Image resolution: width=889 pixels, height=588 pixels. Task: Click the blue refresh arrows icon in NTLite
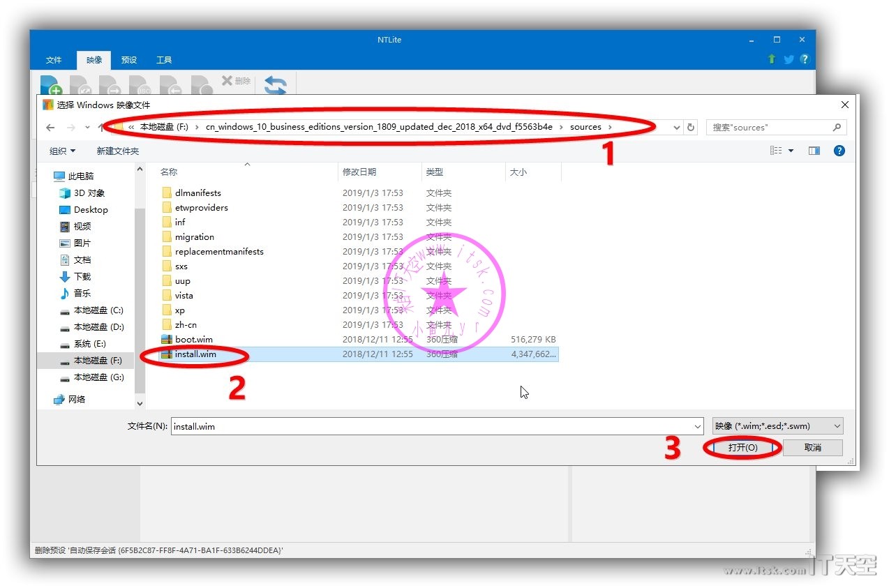pos(276,86)
